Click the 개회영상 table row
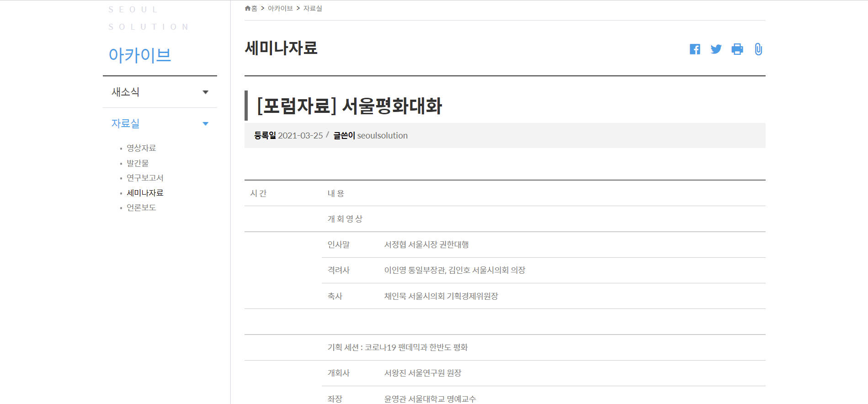The height and width of the screenshot is (404, 868). [345, 219]
